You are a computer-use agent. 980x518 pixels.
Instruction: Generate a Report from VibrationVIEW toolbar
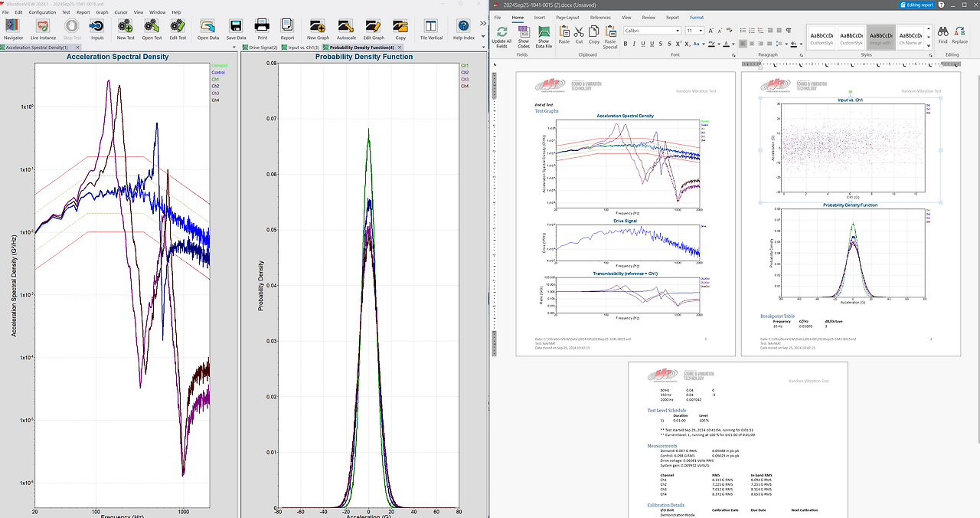(287, 29)
